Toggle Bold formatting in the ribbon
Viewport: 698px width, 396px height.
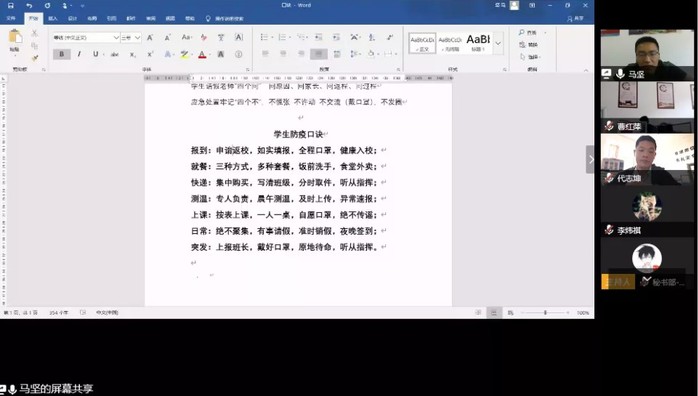point(61,54)
